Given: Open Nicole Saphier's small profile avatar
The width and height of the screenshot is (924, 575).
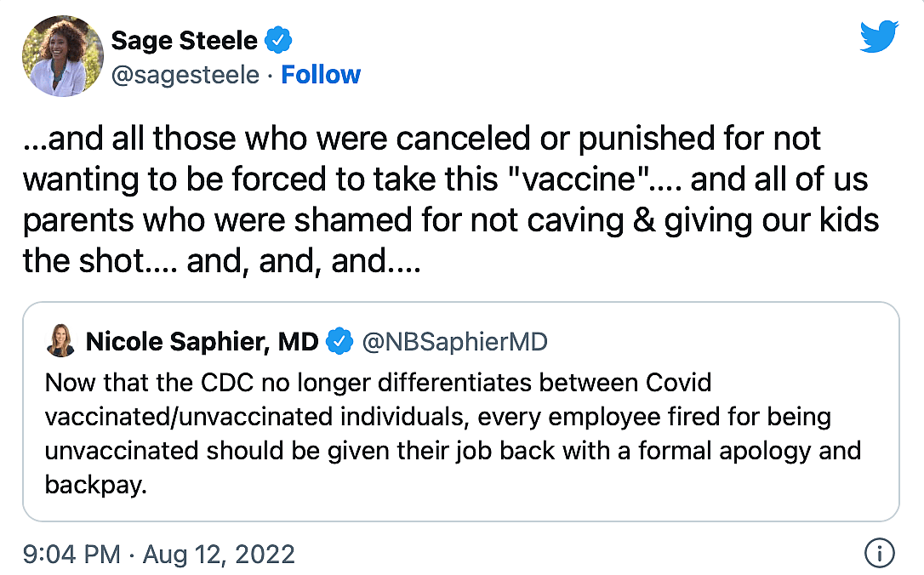Looking at the screenshot, I should tap(61, 342).
